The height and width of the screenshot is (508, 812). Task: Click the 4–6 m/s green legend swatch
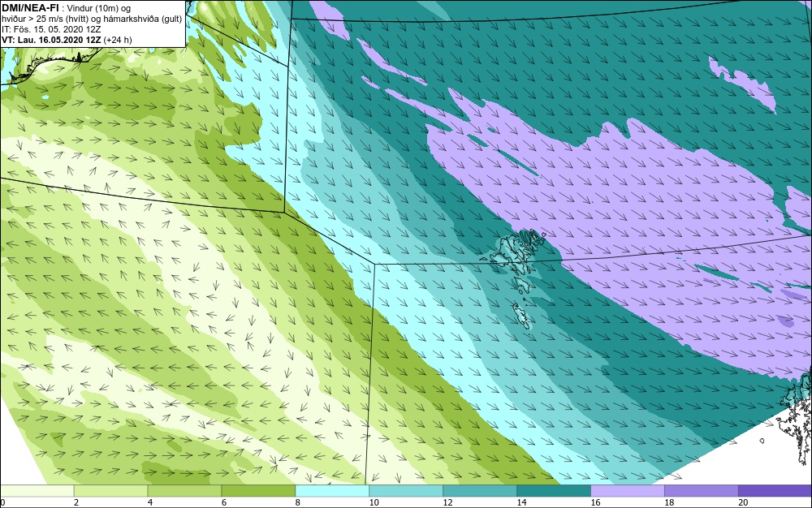pos(184,490)
